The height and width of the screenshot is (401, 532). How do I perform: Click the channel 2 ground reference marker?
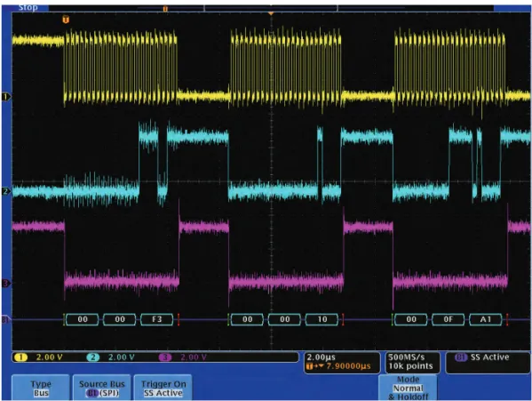coord(6,191)
